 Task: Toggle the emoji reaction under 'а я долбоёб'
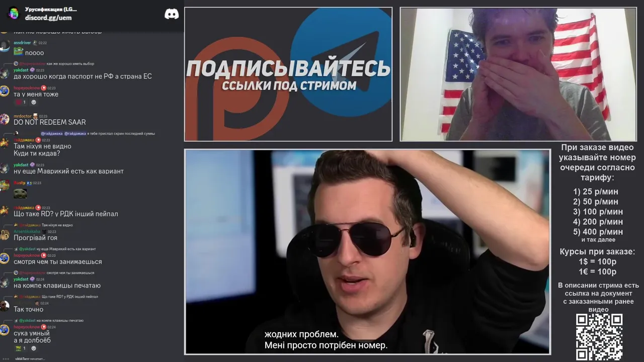click(x=20, y=348)
